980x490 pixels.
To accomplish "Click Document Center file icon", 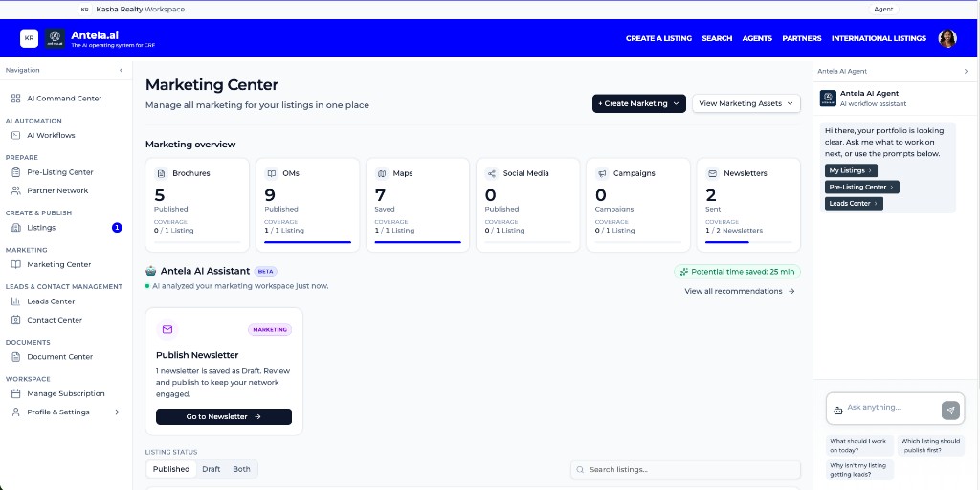I will [15, 356].
